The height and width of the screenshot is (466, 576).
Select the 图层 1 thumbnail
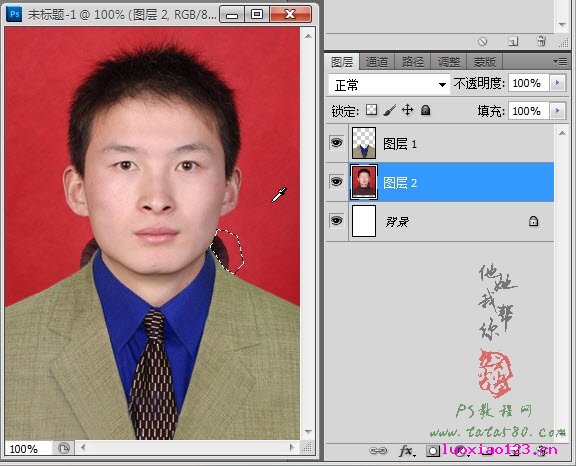[x=364, y=143]
